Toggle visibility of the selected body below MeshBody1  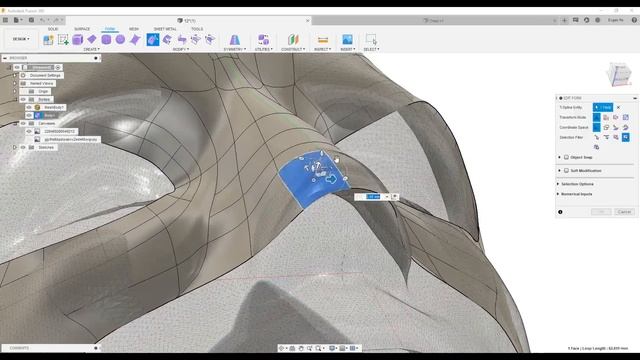coord(29,116)
